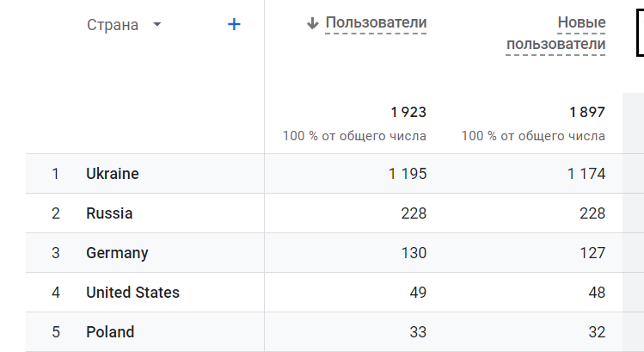Click Poland's new users value 32
This screenshot has height=352, width=644.
pos(596,332)
